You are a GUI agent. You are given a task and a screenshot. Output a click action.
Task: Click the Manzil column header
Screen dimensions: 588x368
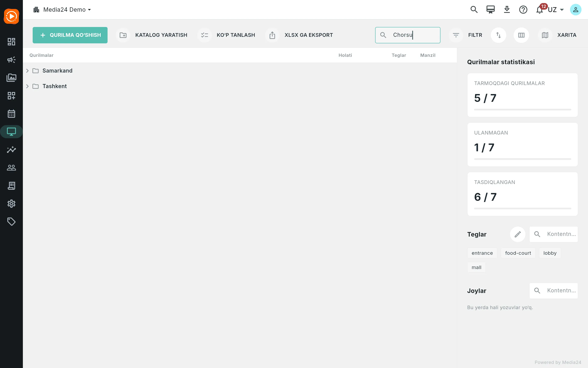coord(428,55)
